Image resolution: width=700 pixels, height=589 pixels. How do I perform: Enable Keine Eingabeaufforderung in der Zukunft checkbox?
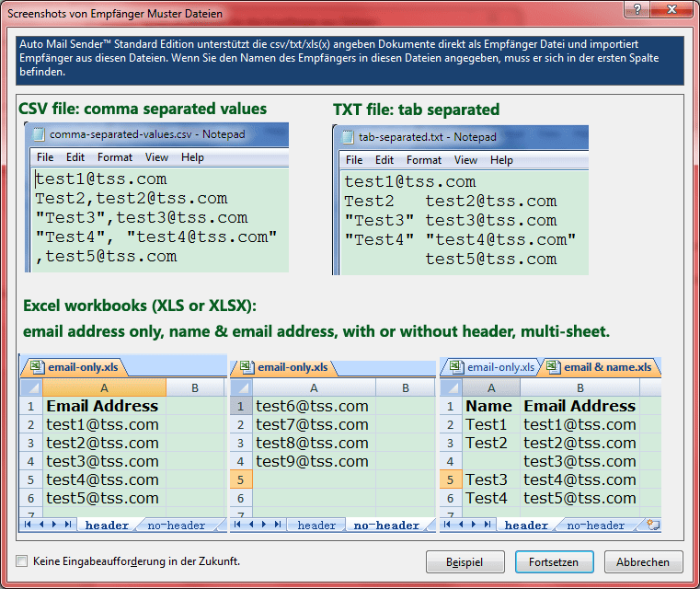tap(21, 560)
